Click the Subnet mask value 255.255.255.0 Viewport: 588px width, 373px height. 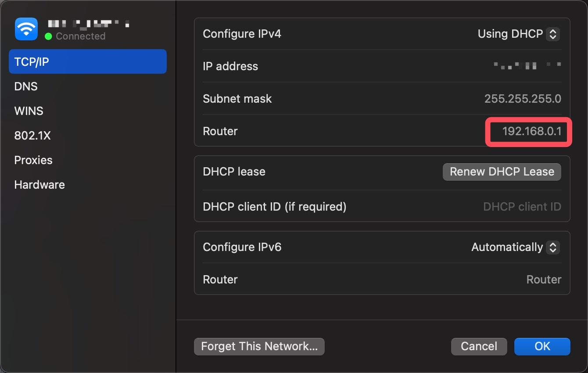click(523, 98)
